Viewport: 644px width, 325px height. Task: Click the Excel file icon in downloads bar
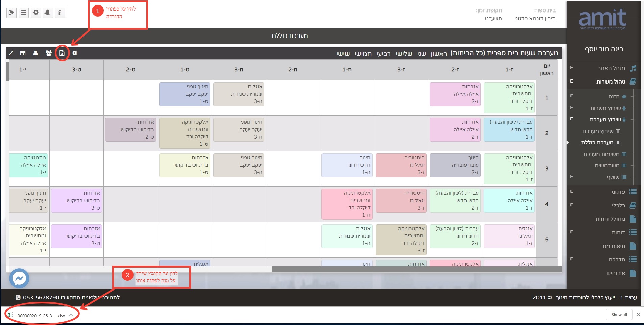point(10,315)
